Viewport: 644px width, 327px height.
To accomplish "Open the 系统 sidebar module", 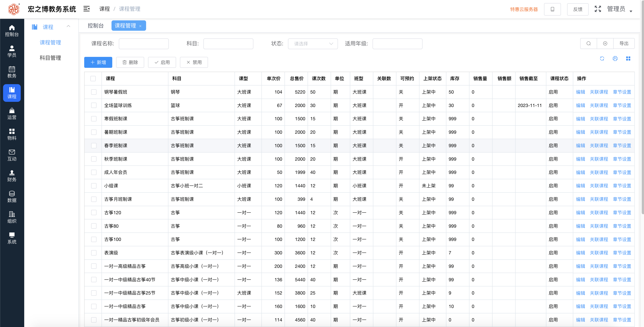I will (x=12, y=238).
